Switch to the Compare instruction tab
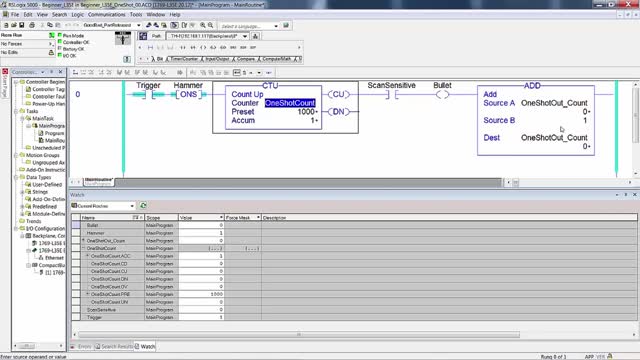The height and width of the screenshot is (360, 640). pyautogui.click(x=246, y=59)
